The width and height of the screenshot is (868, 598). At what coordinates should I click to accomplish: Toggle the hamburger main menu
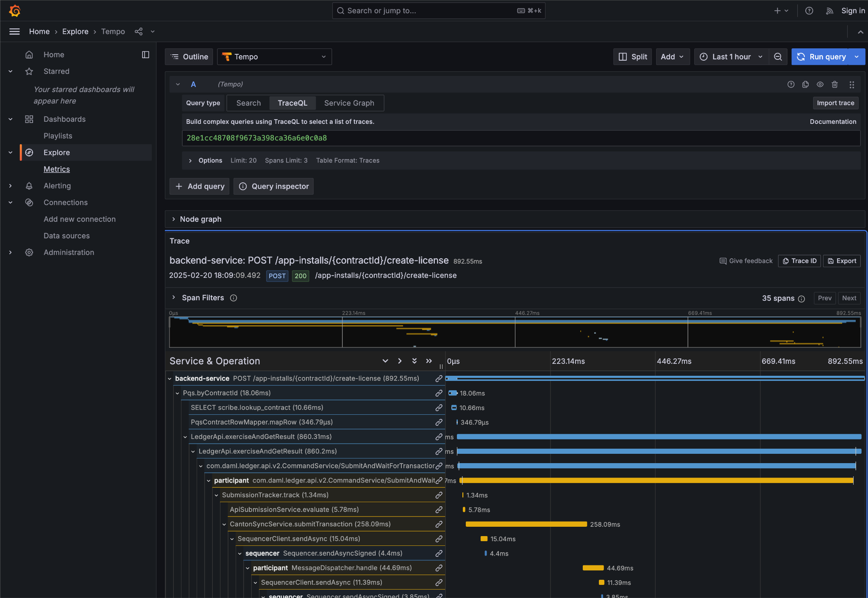[14, 31]
